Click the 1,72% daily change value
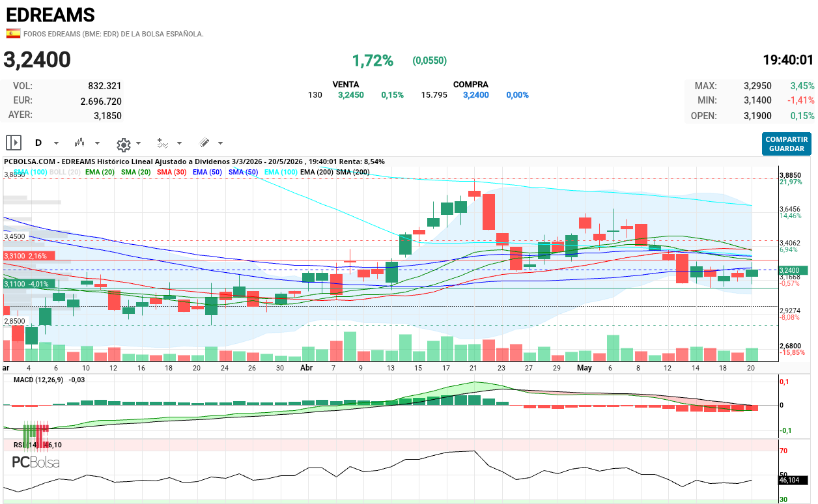This screenshot has height=504, width=818. point(373,61)
